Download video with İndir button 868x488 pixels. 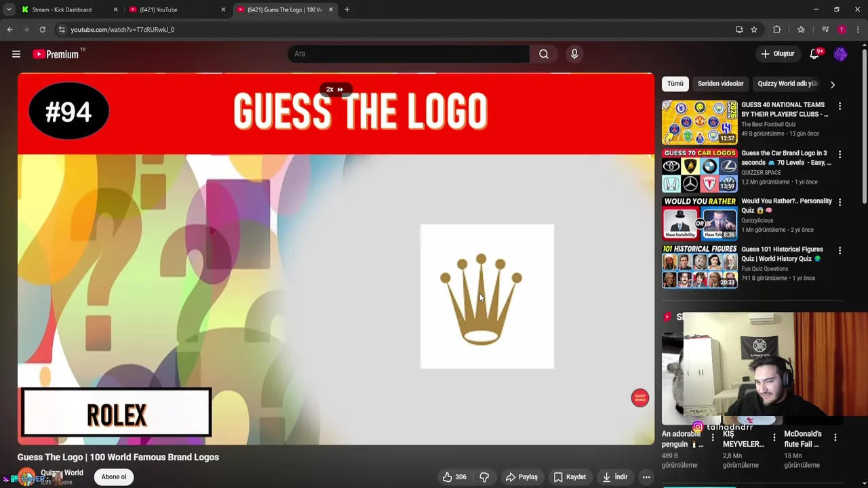click(x=615, y=476)
